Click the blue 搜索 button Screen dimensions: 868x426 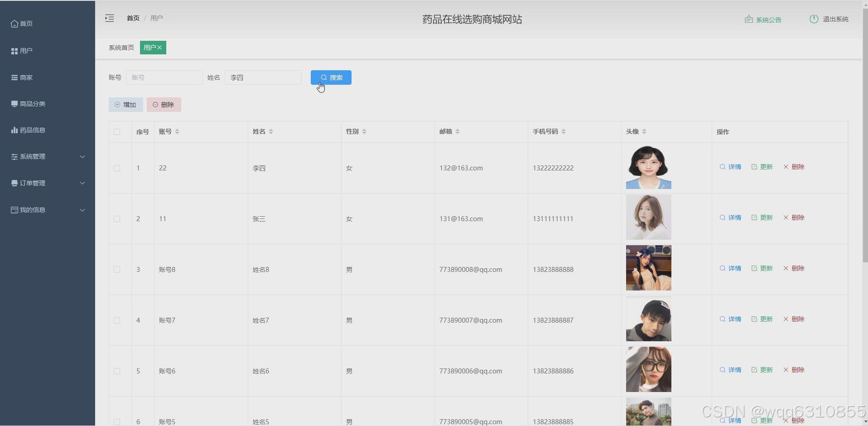(x=331, y=77)
